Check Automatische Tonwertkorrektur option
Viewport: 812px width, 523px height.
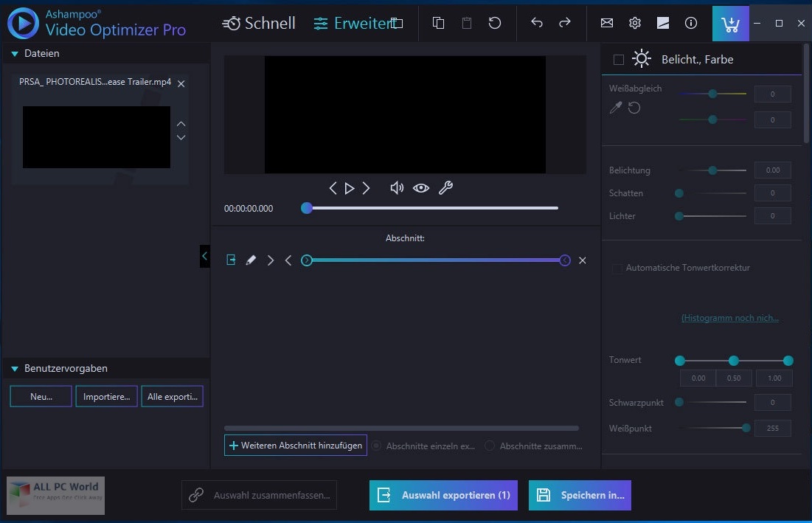pyautogui.click(x=617, y=269)
